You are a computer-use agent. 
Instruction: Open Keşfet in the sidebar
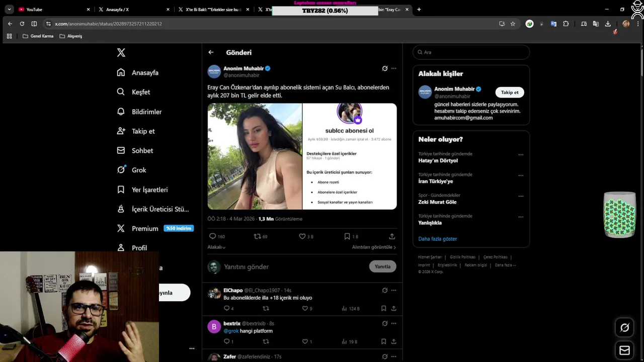133,92
